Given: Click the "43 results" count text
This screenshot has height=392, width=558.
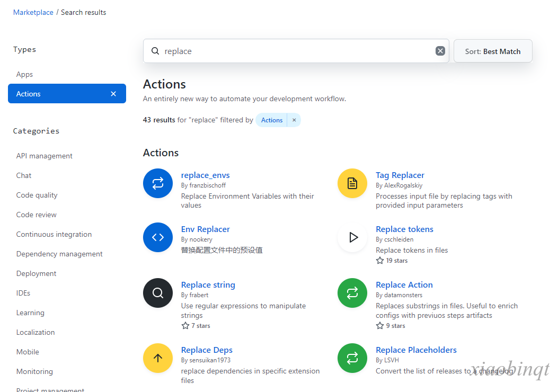Looking at the screenshot, I should point(159,120).
